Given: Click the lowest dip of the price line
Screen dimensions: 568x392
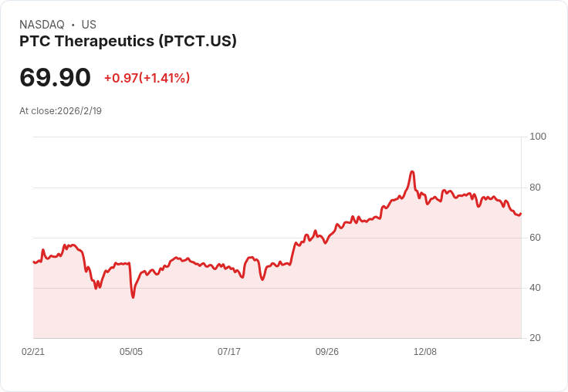Looking at the screenshot, I should coord(133,297).
